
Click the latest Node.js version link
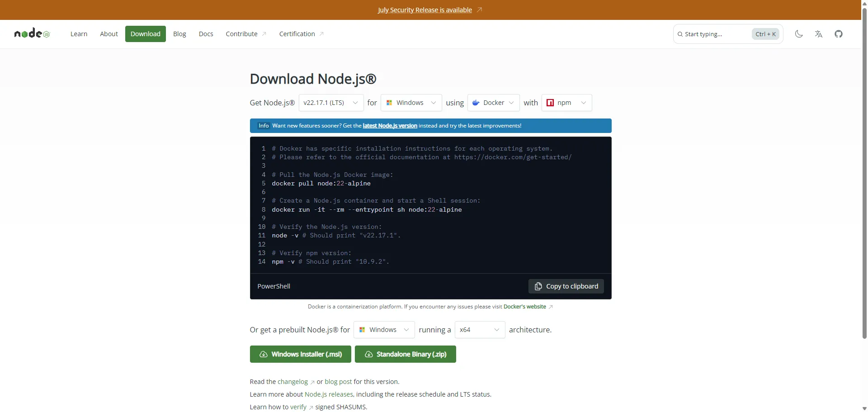point(389,125)
